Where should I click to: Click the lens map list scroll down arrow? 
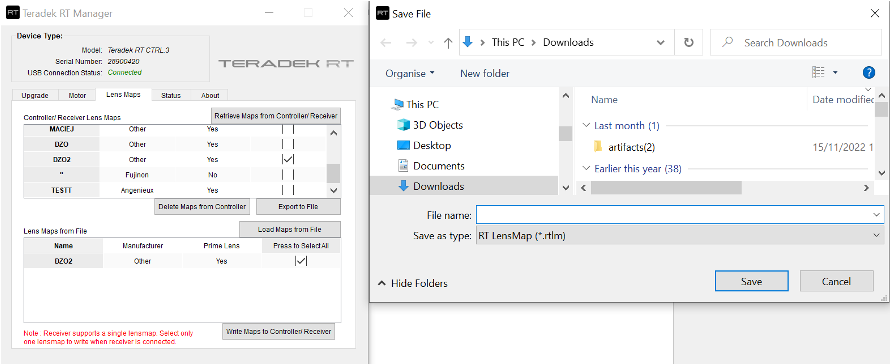click(334, 191)
